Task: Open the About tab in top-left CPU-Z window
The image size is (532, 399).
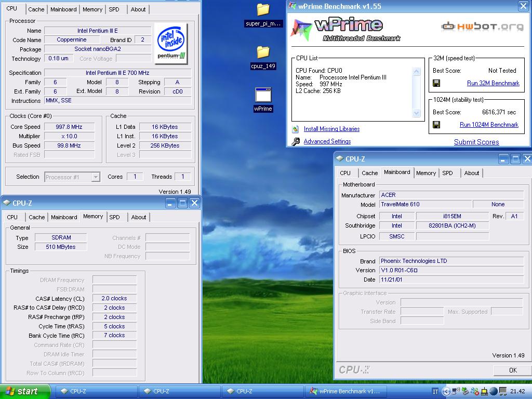Action: tap(138, 9)
